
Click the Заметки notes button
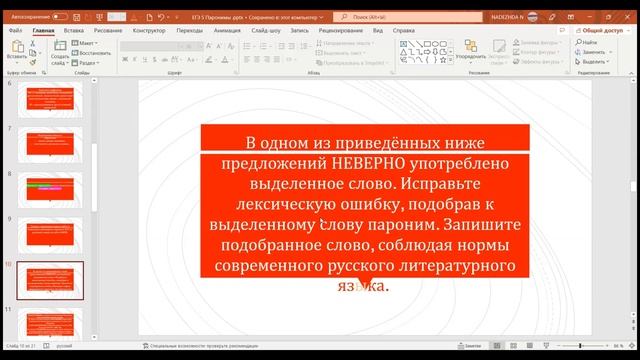469,346
